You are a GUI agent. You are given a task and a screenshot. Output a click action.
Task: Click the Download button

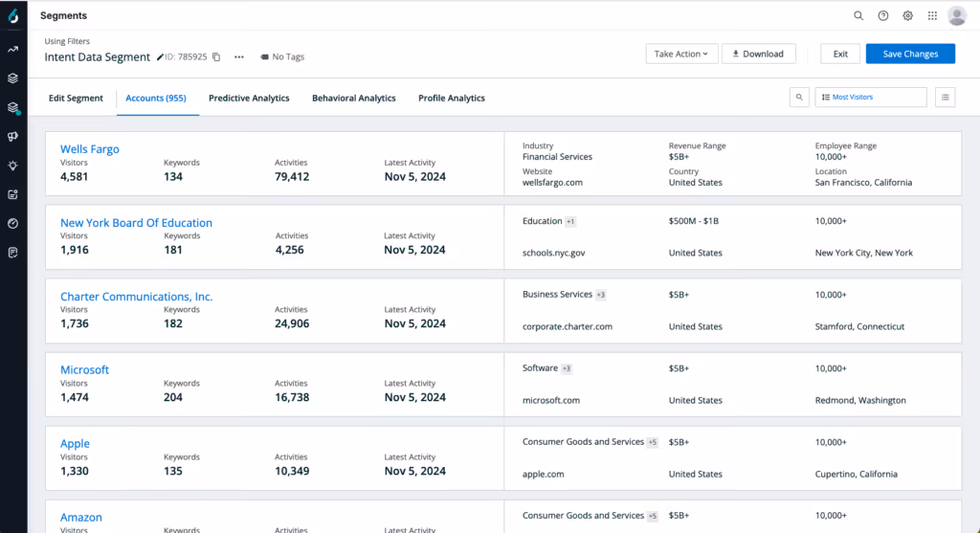[x=758, y=54]
